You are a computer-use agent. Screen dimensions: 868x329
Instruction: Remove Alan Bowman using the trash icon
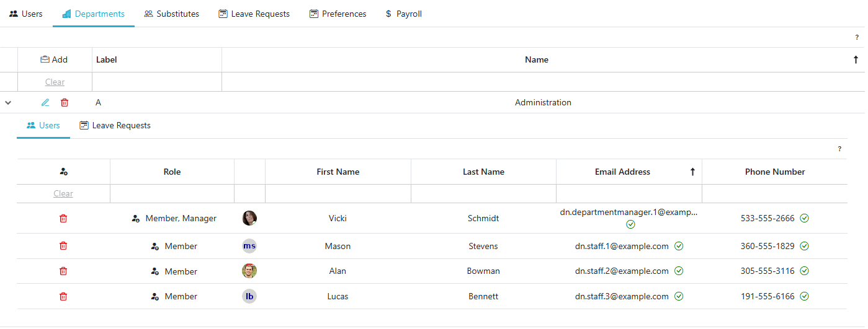(63, 271)
